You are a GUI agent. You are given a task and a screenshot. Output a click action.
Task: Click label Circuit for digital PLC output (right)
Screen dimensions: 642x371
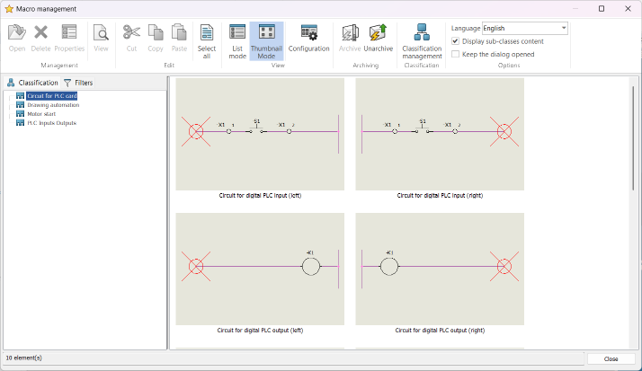click(x=440, y=330)
